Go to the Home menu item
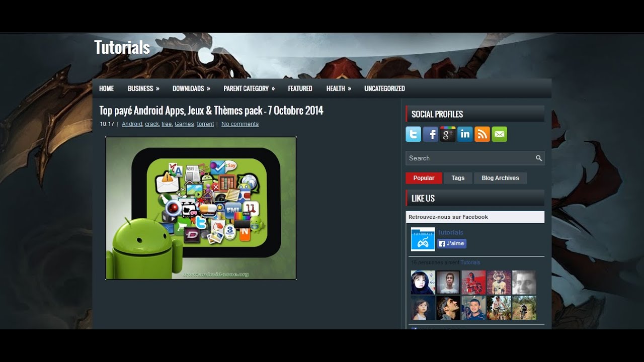The height and width of the screenshot is (362, 644). click(107, 88)
